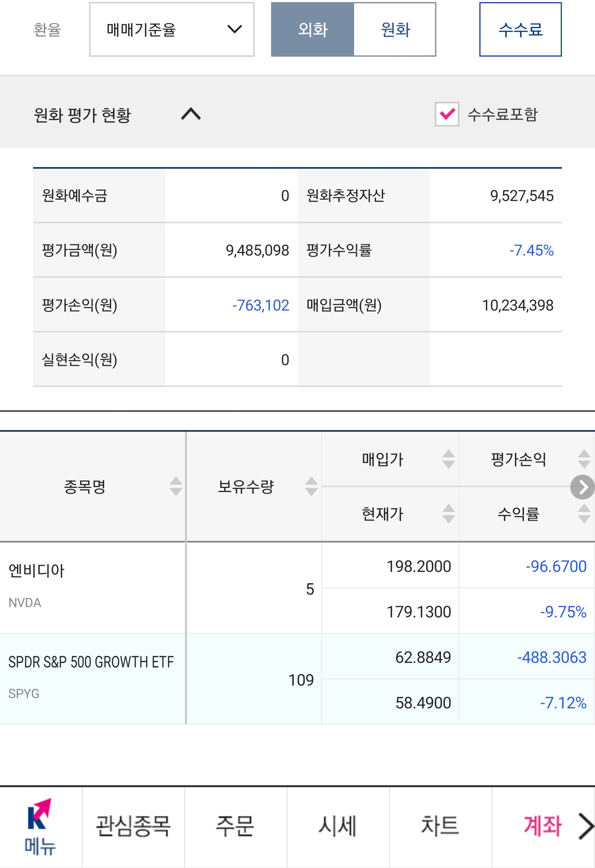Open the 매매기준율 exchange rate dropdown
Image resolution: width=595 pixels, height=868 pixels.
171,29
